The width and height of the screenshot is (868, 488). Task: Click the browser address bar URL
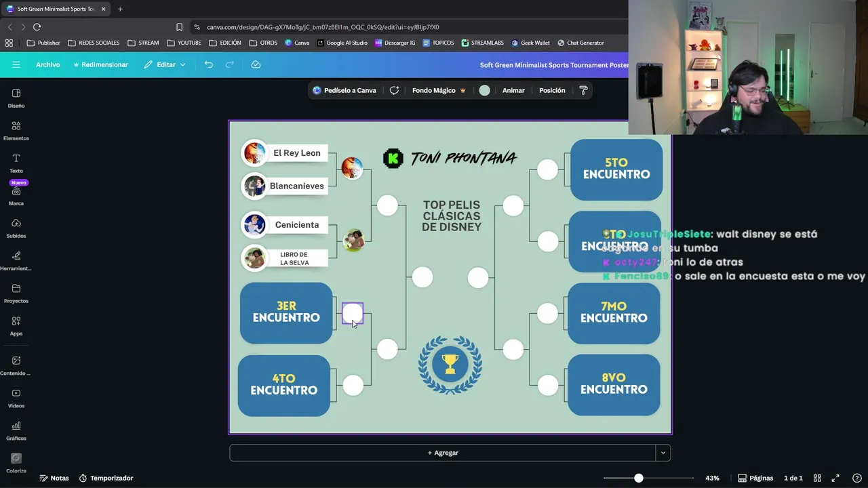tap(323, 27)
